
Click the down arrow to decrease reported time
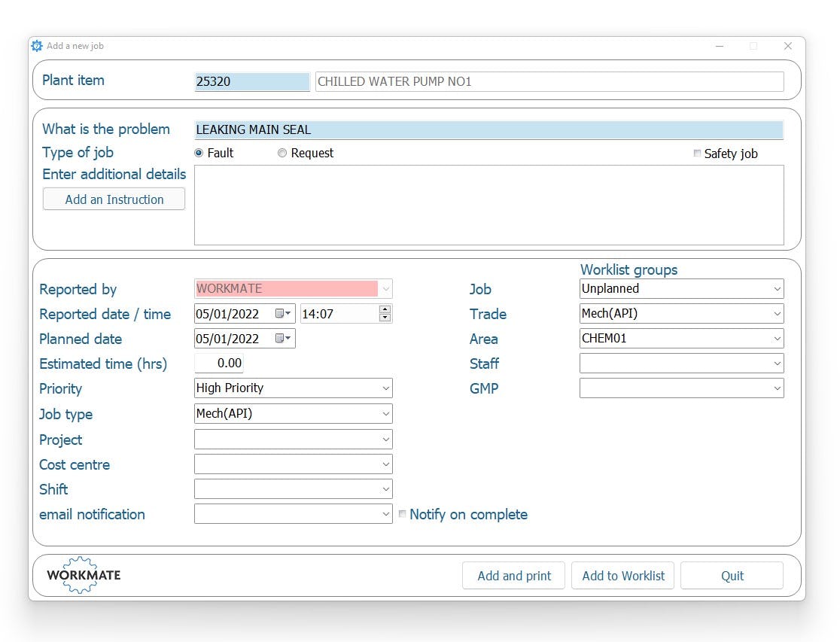[x=383, y=318]
